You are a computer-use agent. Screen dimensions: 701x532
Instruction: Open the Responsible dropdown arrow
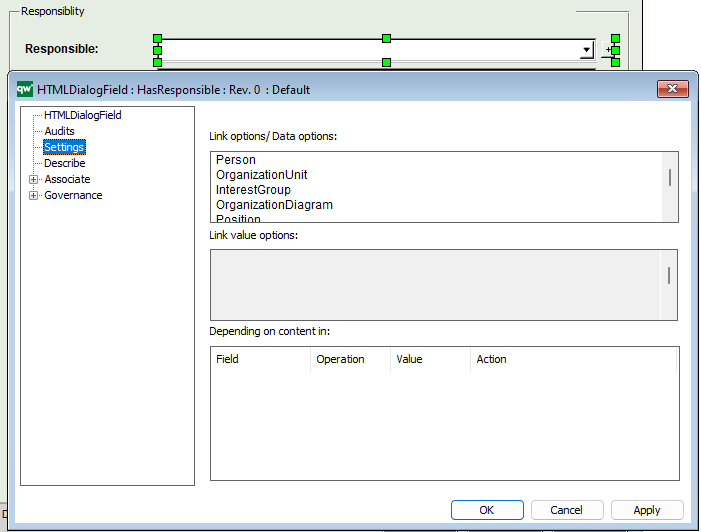click(x=586, y=49)
